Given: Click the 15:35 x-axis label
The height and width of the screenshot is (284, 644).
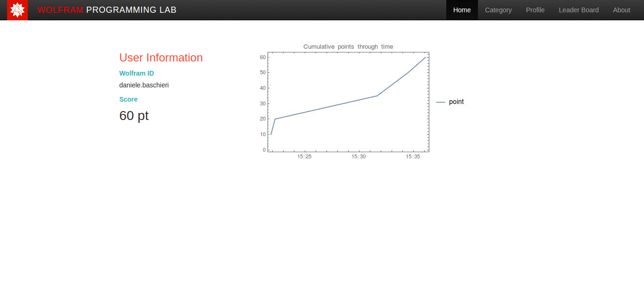Looking at the screenshot, I should (x=413, y=156).
